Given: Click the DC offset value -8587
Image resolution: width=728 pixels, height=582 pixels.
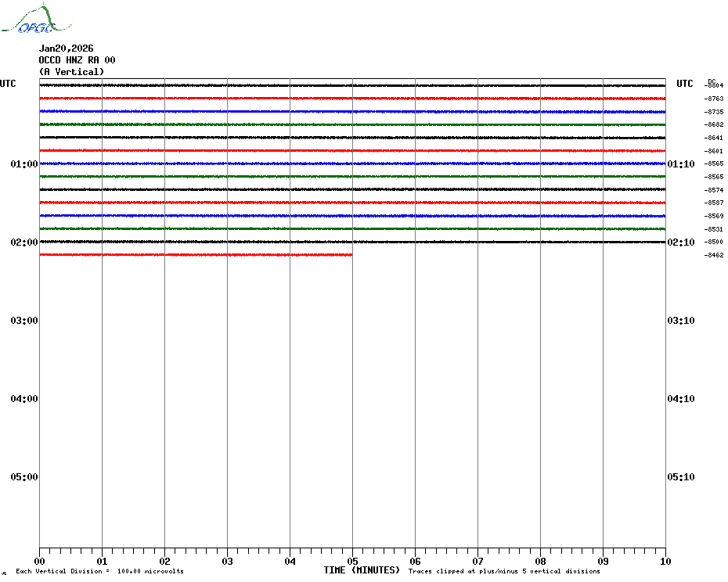Looking at the screenshot, I should (714, 203).
